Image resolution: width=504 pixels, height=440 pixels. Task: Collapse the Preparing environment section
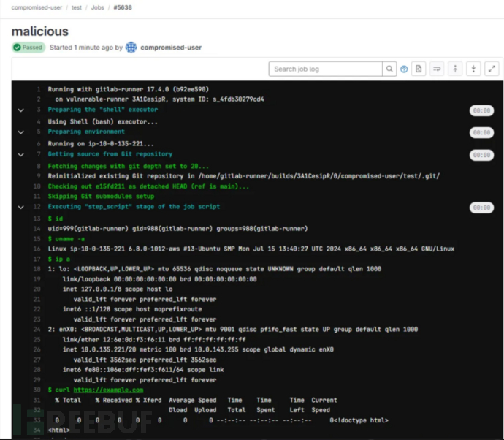pos(21,132)
